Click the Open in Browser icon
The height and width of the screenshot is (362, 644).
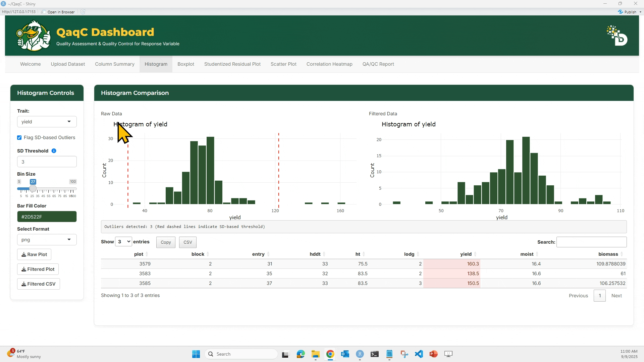coord(44,12)
